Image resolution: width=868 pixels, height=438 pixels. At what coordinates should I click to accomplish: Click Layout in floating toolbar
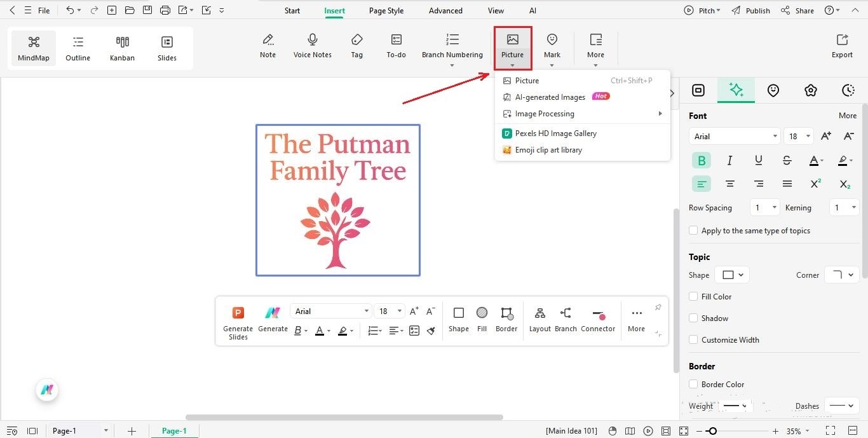coord(540,320)
